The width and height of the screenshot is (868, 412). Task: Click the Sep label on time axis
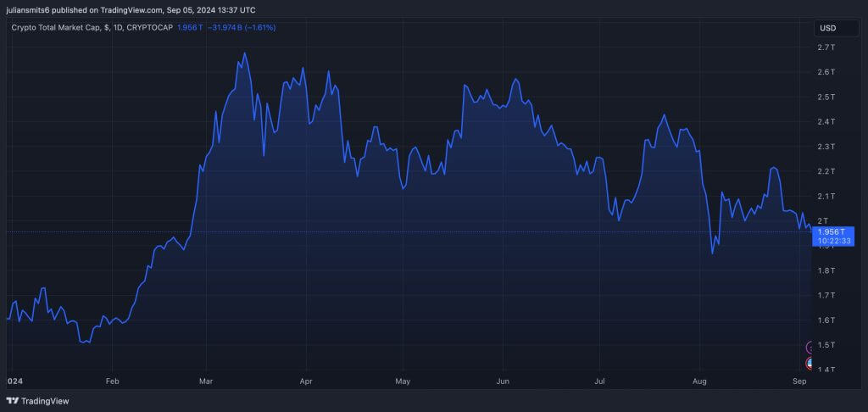coord(799,381)
